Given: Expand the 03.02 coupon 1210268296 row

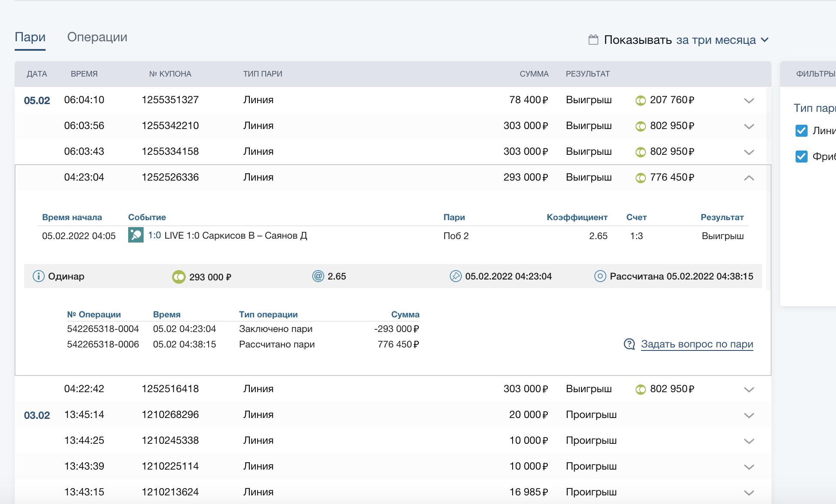Looking at the screenshot, I should [x=749, y=415].
